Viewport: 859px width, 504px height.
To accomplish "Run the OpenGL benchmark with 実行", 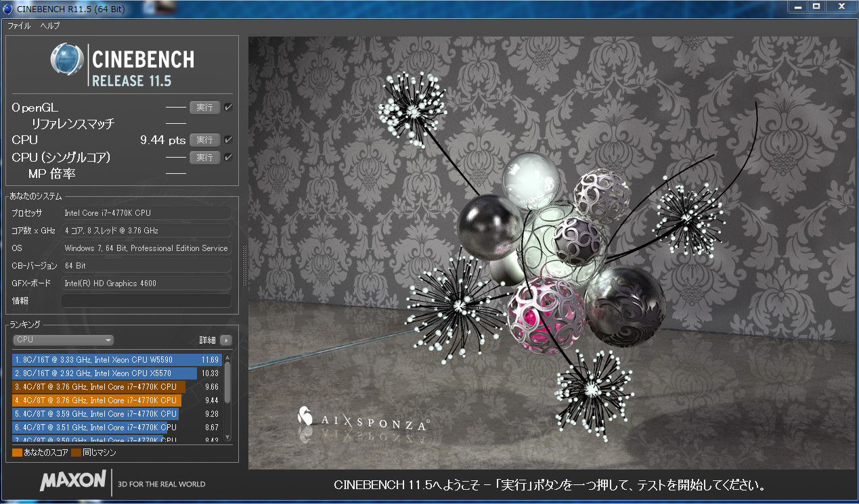I will point(204,107).
